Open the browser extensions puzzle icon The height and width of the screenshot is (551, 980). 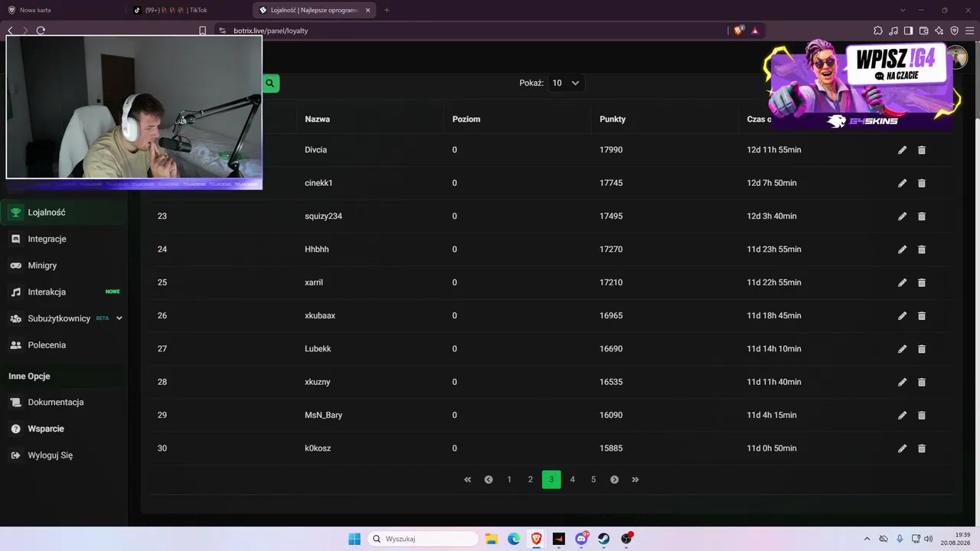pos(878,31)
